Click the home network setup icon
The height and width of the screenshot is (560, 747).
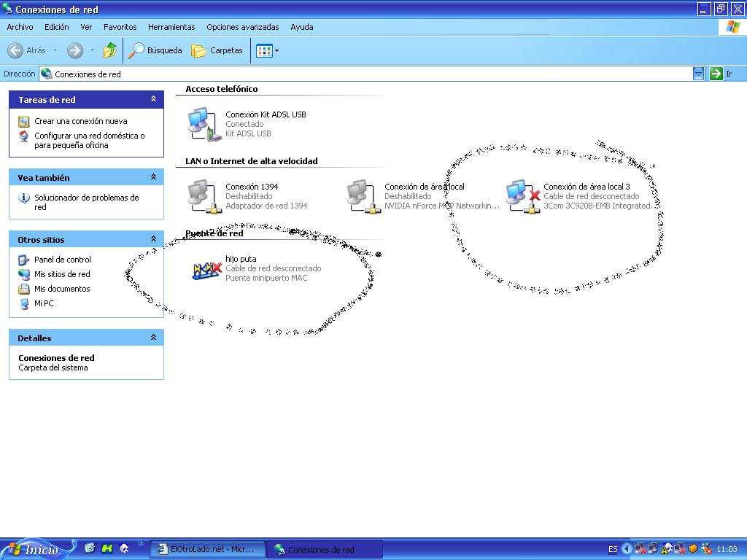click(x=24, y=136)
